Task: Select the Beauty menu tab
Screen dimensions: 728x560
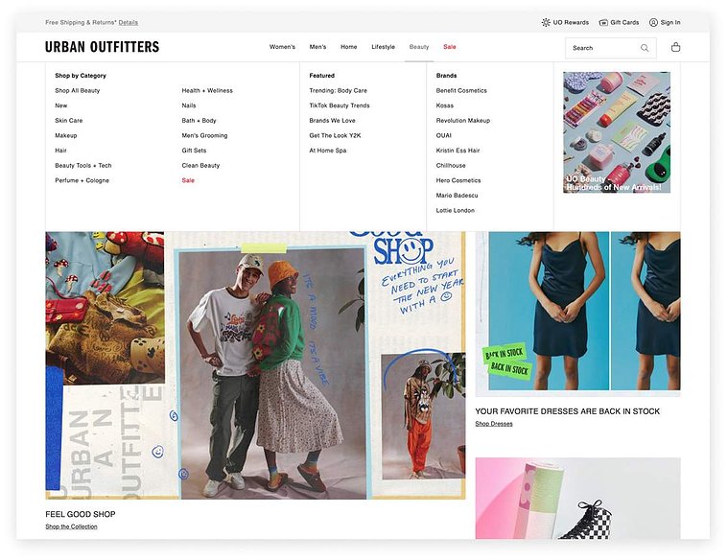Action: click(419, 47)
